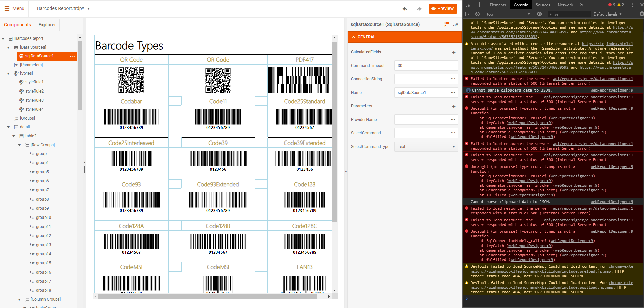Select the styleRule4 palette icon

pos(22,109)
